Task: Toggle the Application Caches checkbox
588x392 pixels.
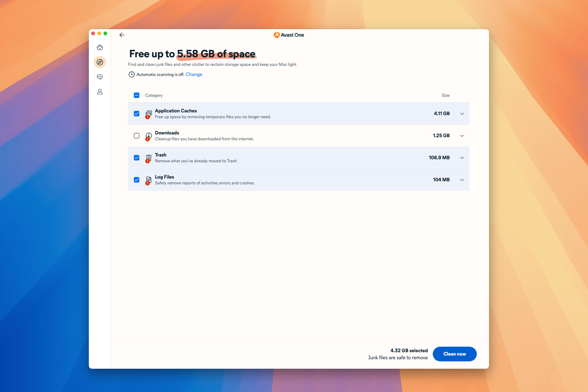Action: coord(137,113)
